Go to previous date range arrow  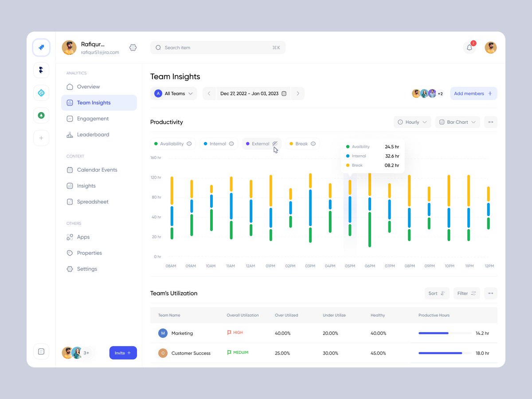[209, 94]
